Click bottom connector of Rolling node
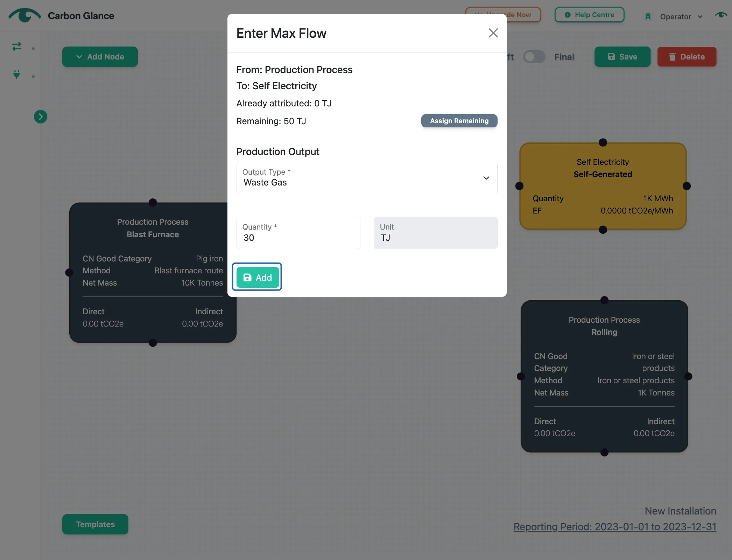732x560 pixels. click(604, 453)
